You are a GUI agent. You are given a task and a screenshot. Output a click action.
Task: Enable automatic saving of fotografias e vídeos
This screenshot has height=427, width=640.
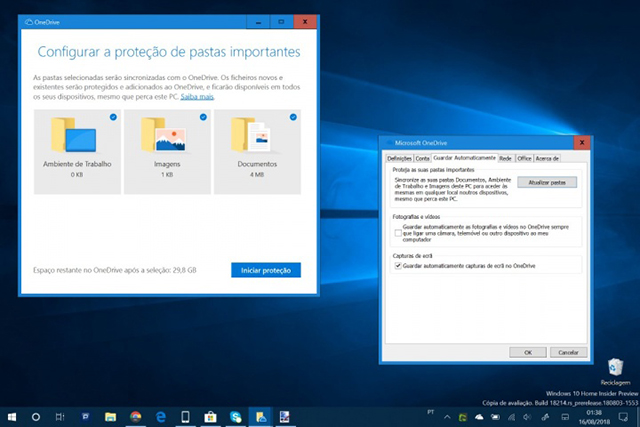[x=398, y=233]
